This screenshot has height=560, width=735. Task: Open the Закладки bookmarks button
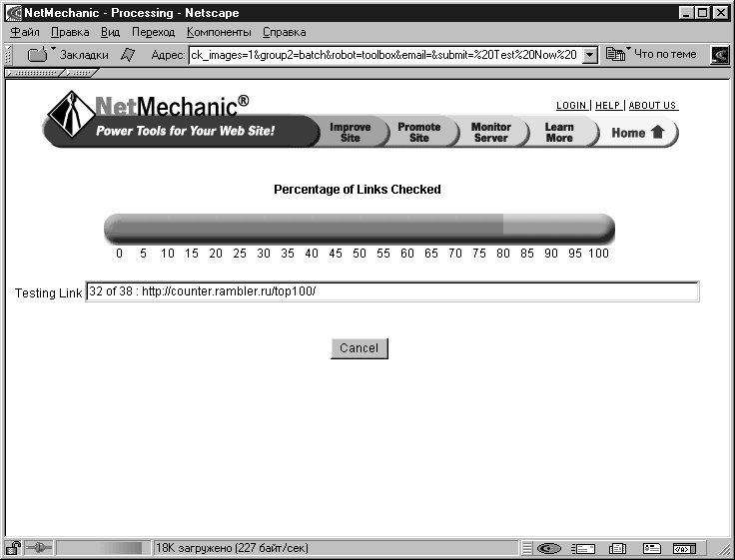point(68,54)
